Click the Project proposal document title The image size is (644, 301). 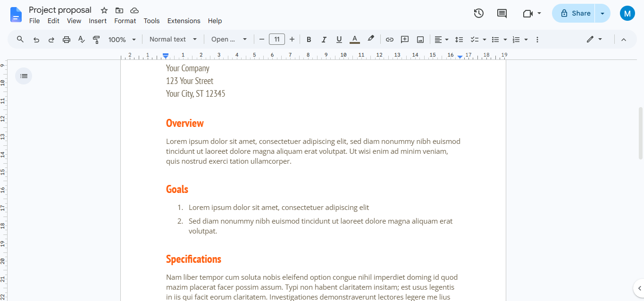(x=60, y=10)
